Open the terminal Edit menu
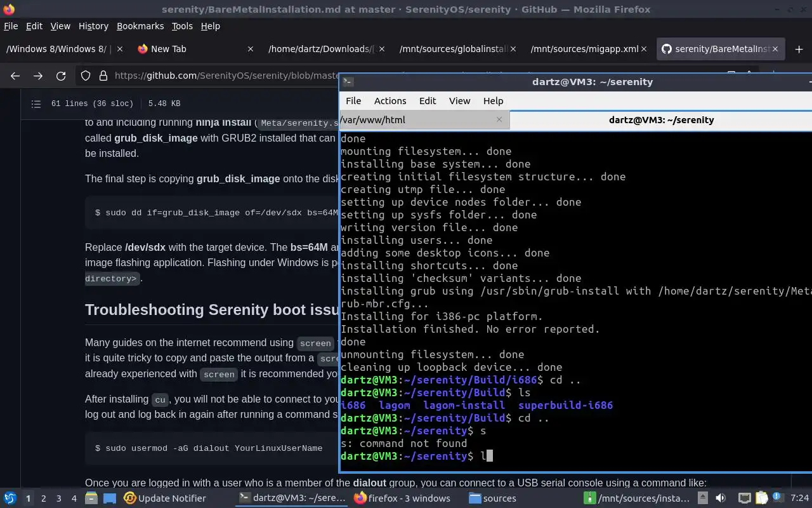 pyautogui.click(x=428, y=100)
